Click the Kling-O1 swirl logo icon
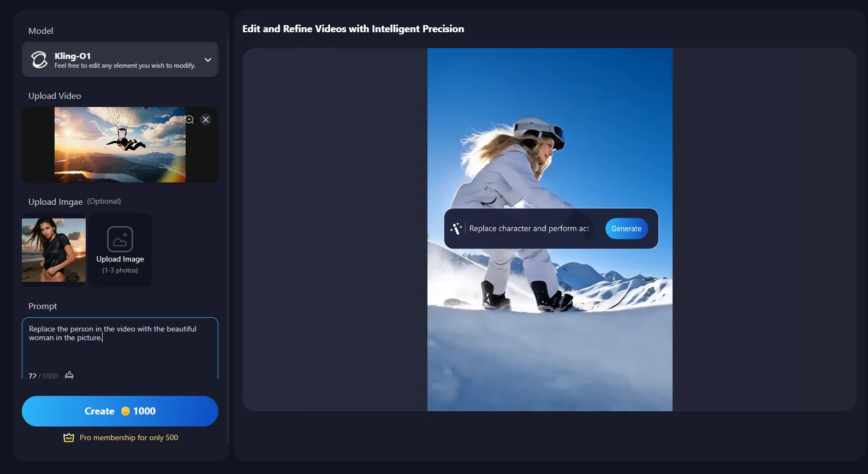Viewport: 868px width, 474px height. coord(39,60)
